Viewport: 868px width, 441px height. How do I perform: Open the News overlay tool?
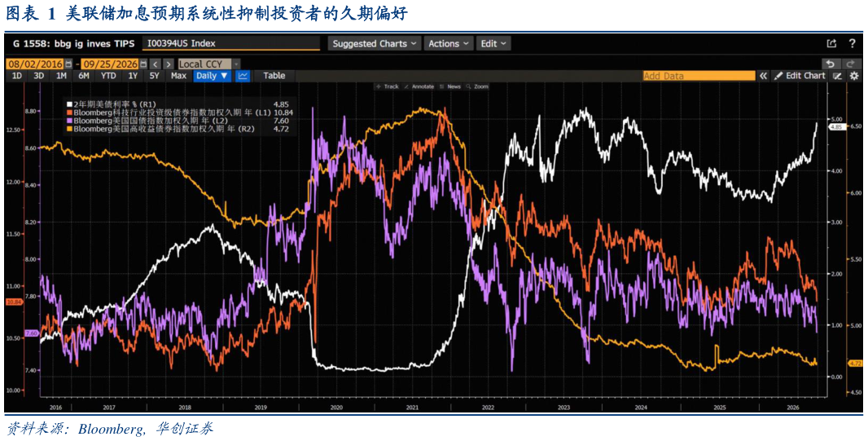tap(450, 86)
